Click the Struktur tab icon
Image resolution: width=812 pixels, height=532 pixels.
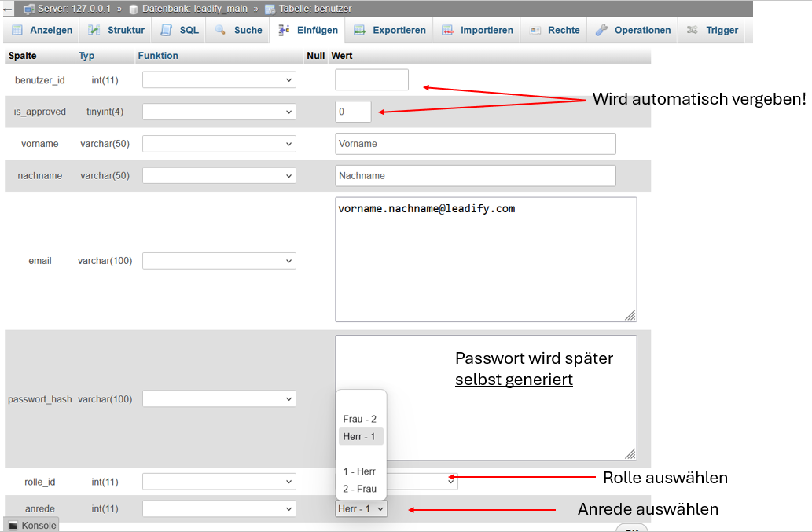click(x=94, y=30)
